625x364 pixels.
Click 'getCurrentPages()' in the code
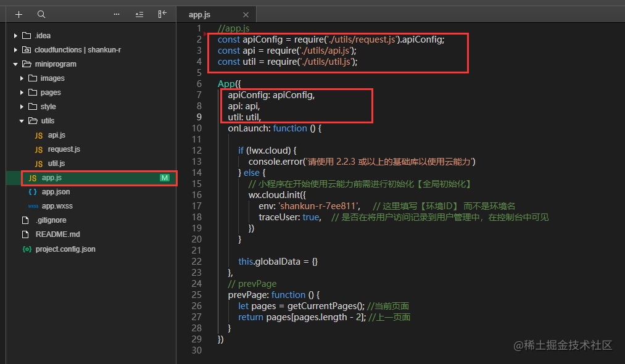326,306
